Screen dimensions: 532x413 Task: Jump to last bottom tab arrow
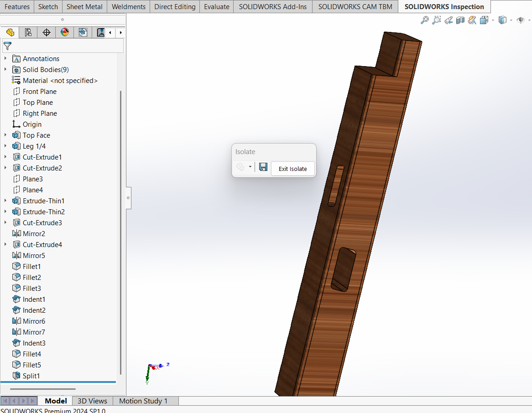click(x=32, y=401)
